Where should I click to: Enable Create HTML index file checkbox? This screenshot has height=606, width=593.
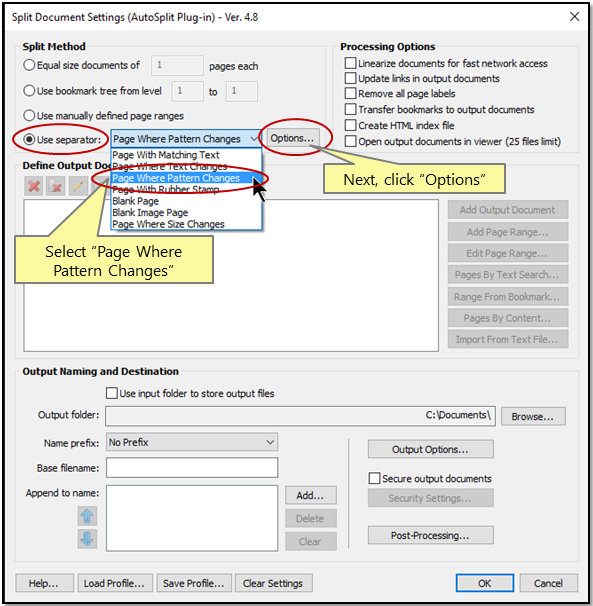tap(351, 125)
